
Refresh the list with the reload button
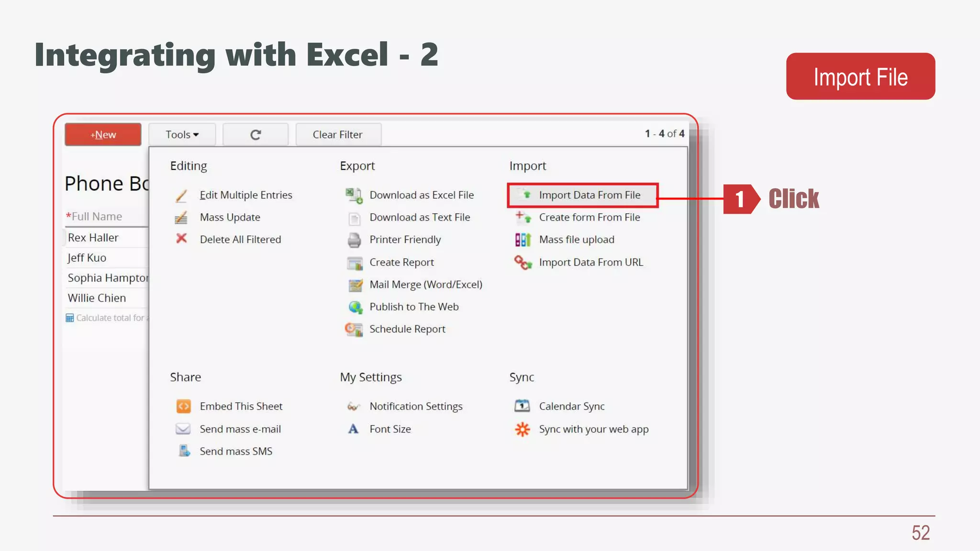256,134
